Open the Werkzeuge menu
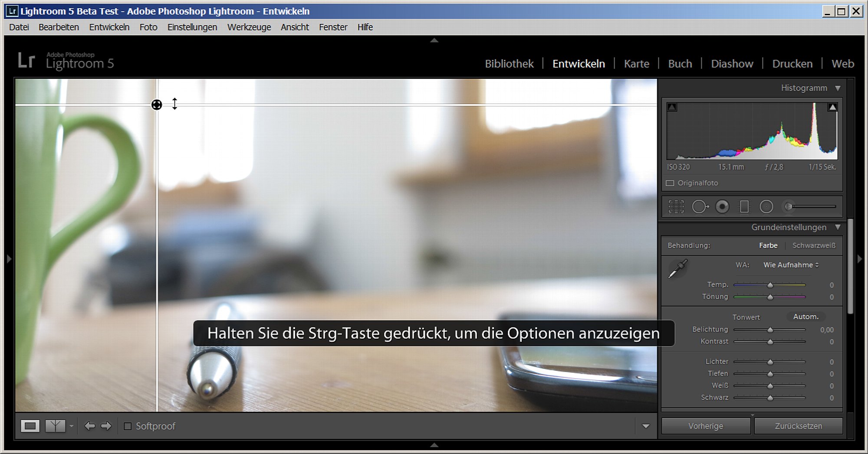The image size is (868, 454). point(249,27)
